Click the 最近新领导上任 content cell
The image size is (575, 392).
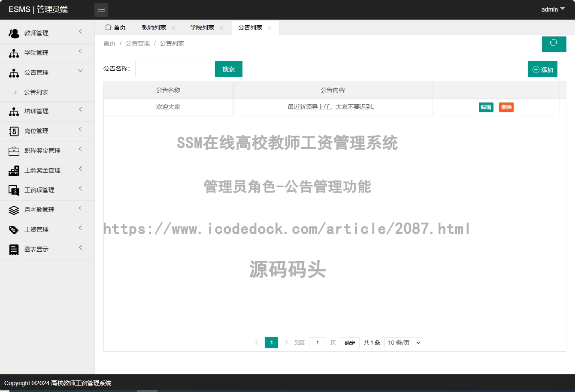pos(333,107)
